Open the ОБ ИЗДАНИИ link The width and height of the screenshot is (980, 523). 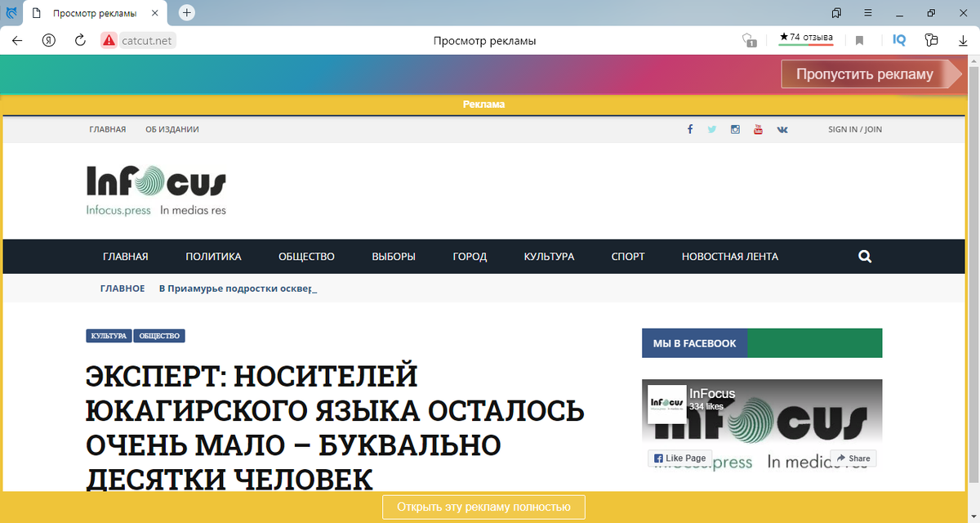(x=172, y=129)
